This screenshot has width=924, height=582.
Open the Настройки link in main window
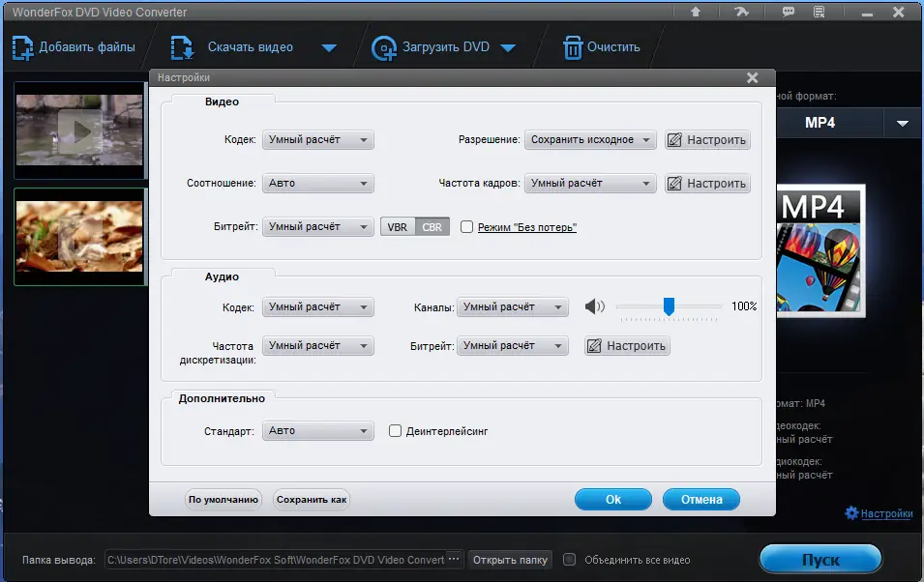[x=886, y=513]
